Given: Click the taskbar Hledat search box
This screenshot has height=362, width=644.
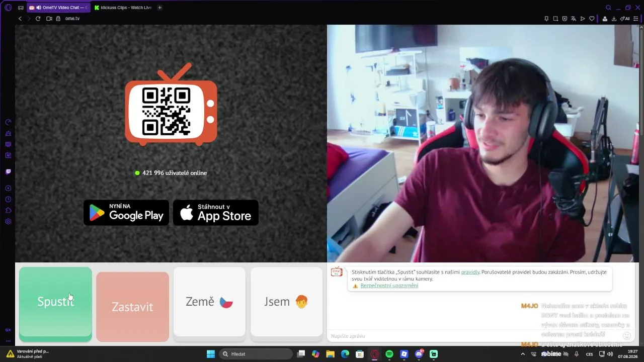Looking at the screenshot, I should coord(257,354).
